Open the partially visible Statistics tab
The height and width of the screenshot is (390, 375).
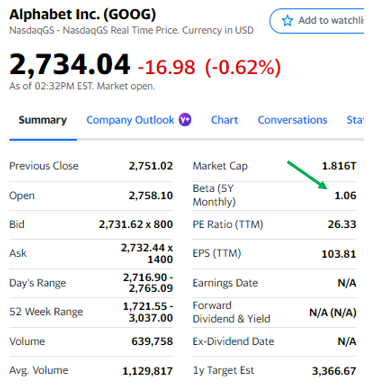click(355, 120)
